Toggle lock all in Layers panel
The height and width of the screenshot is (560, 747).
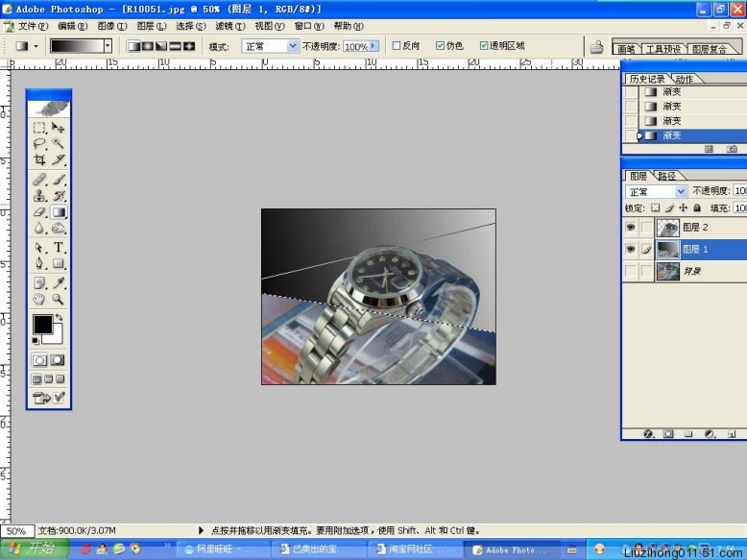click(x=697, y=207)
